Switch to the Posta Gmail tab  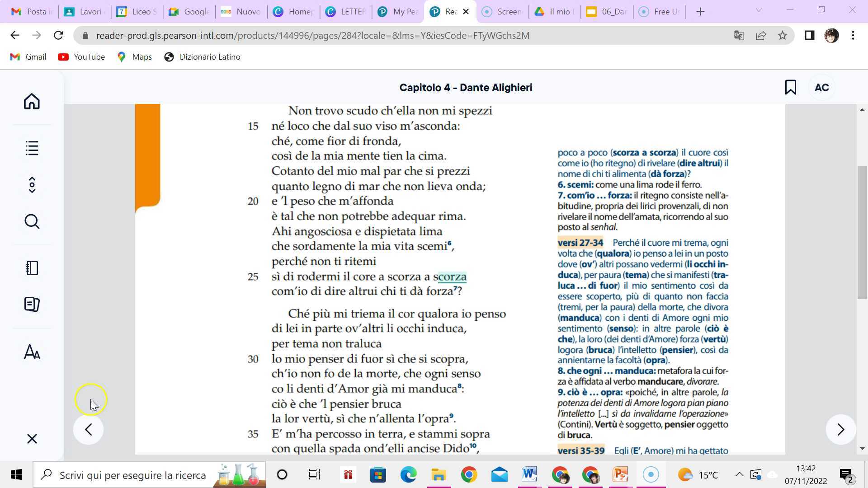pos(31,12)
